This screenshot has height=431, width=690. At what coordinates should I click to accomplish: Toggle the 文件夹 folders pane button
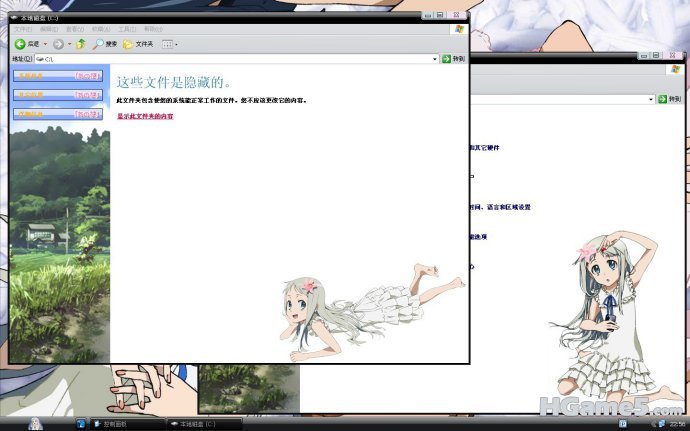[138, 44]
